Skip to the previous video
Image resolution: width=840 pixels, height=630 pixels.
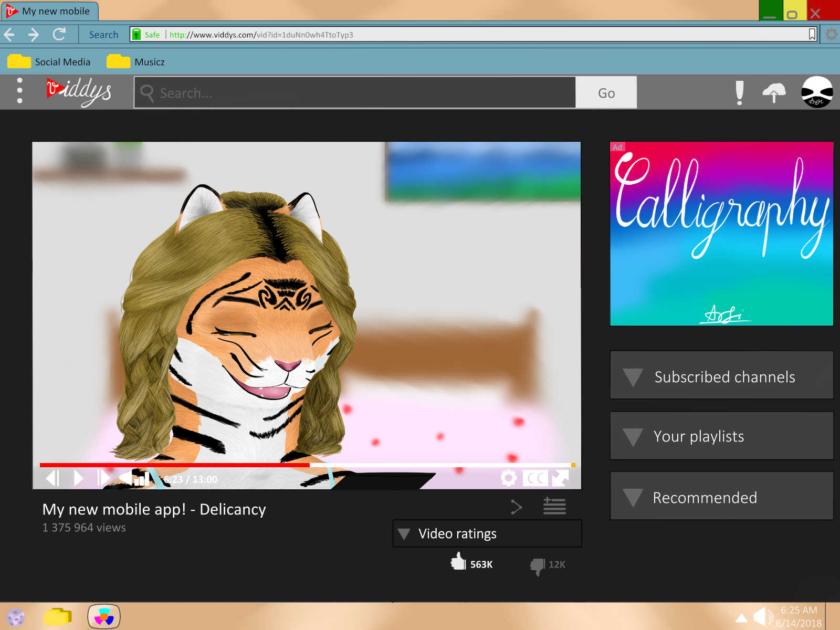[x=52, y=478]
